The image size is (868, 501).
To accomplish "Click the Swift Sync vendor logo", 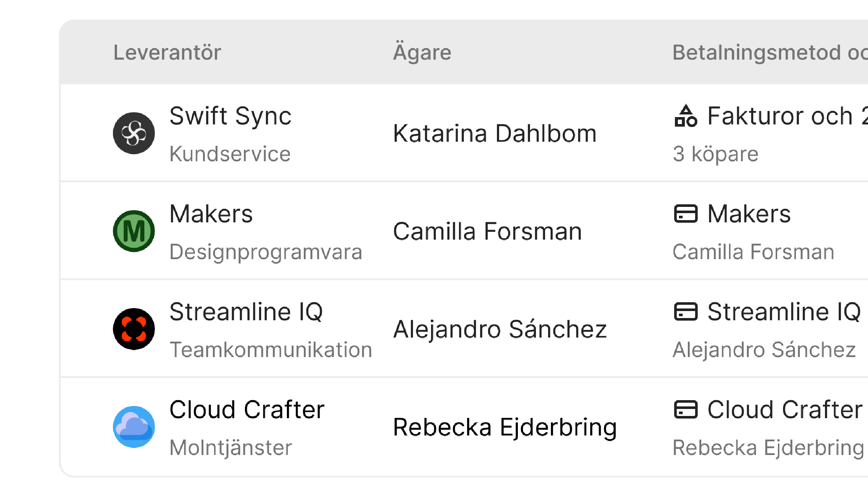I will (x=134, y=133).
